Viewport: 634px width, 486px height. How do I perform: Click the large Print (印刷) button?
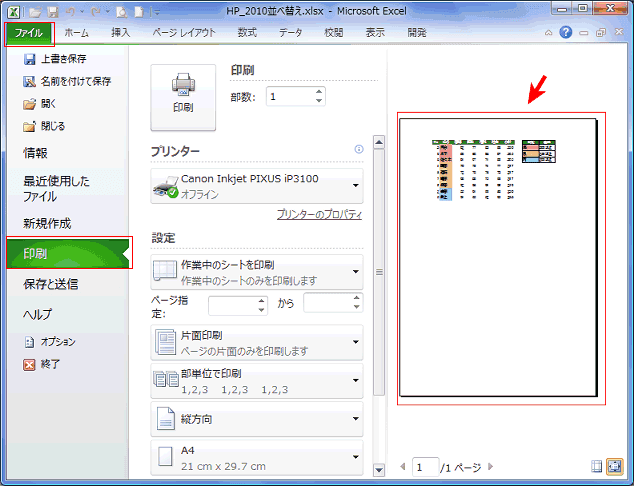point(182,97)
